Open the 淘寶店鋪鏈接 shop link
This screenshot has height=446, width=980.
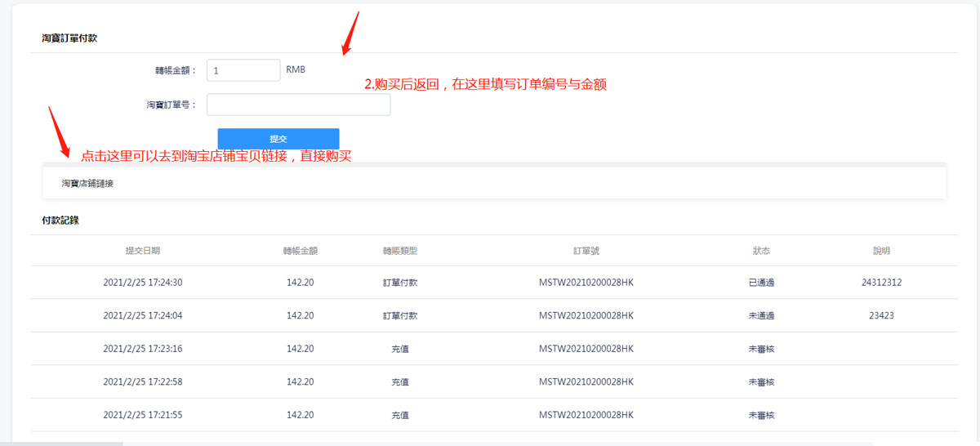click(87, 184)
